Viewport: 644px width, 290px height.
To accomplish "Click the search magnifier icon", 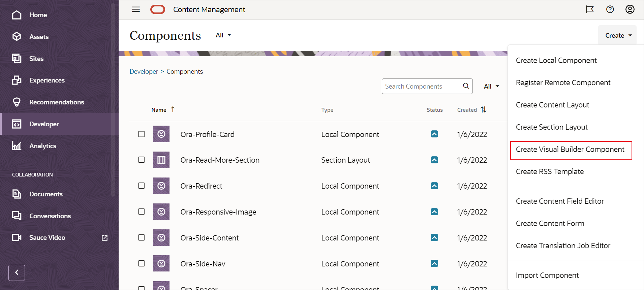I will (x=466, y=86).
